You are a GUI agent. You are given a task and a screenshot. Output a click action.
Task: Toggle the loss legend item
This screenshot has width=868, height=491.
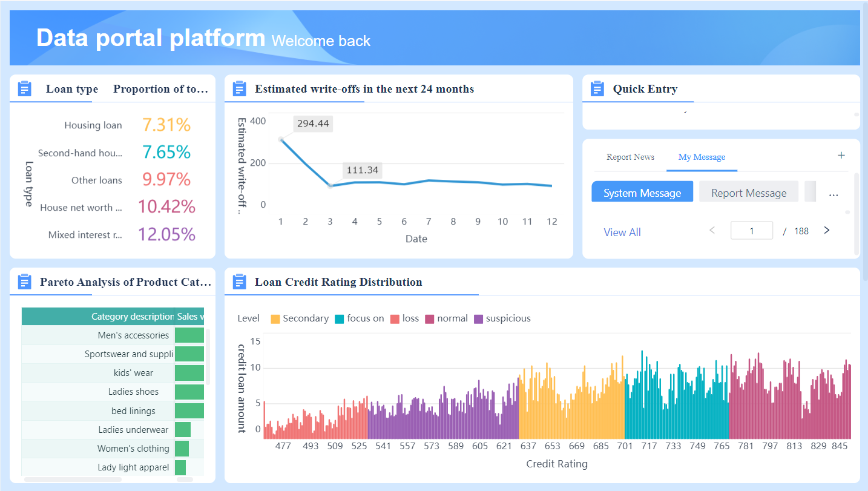[404, 318]
